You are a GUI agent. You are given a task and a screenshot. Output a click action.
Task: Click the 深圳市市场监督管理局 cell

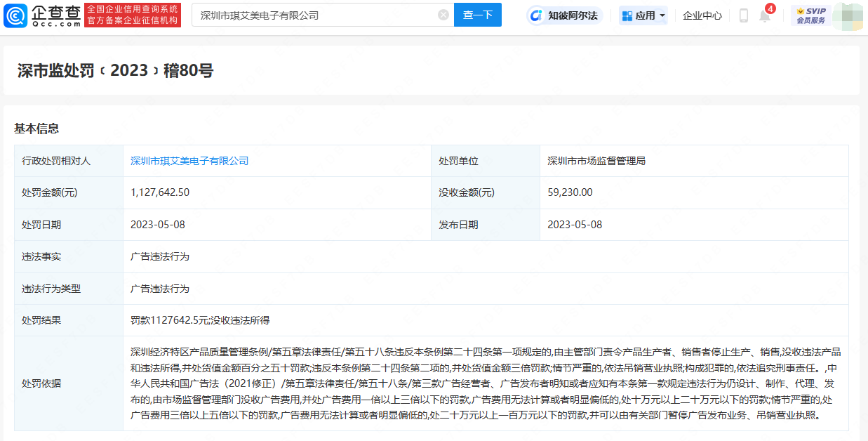click(x=596, y=161)
